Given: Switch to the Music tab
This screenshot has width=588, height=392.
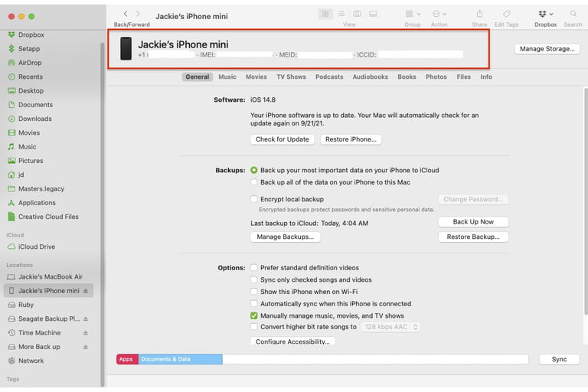Looking at the screenshot, I should 227,77.
